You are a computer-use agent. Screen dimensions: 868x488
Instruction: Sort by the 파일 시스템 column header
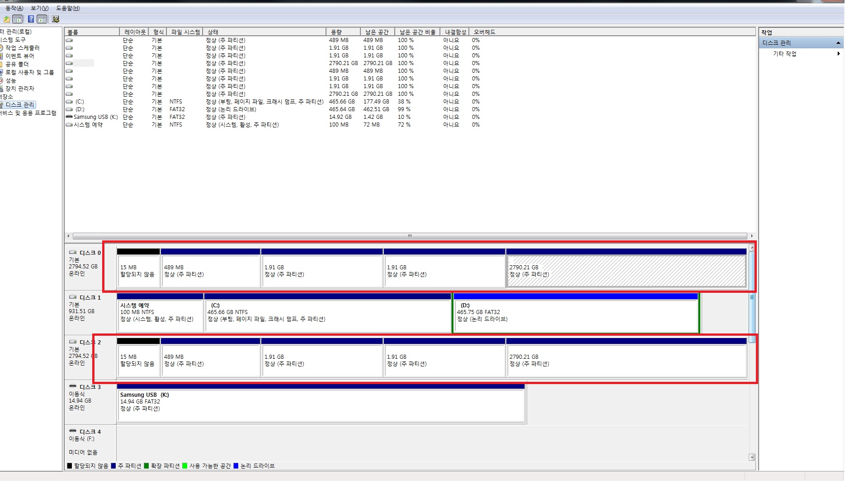click(x=185, y=32)
